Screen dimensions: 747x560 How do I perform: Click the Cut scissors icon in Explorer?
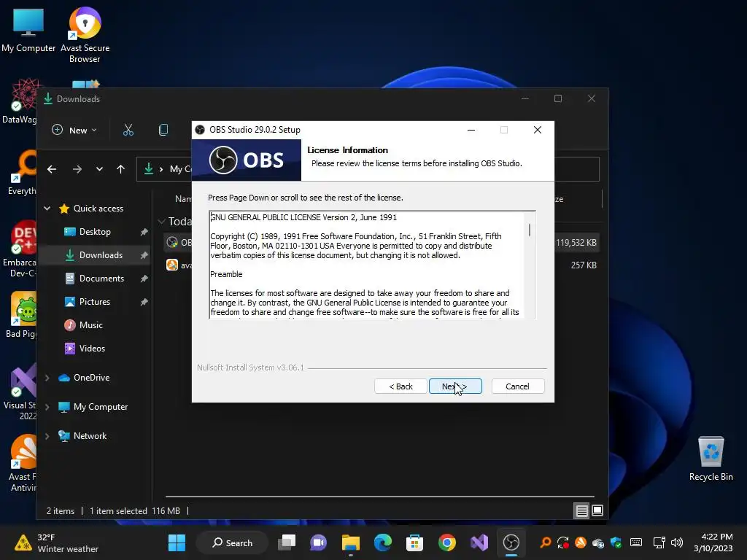tap(128, 130)
